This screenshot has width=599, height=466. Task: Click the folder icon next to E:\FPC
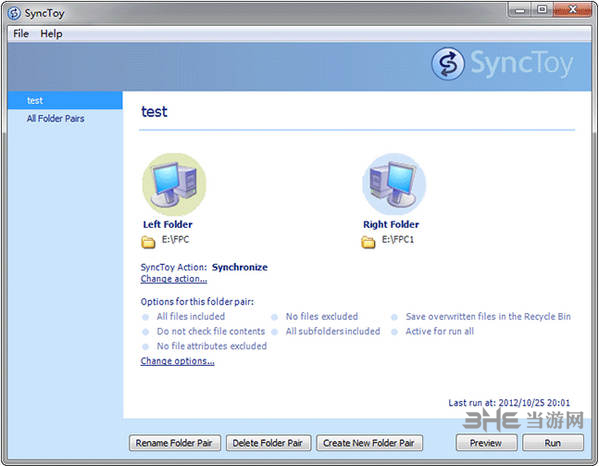click(x=148, y=242)
